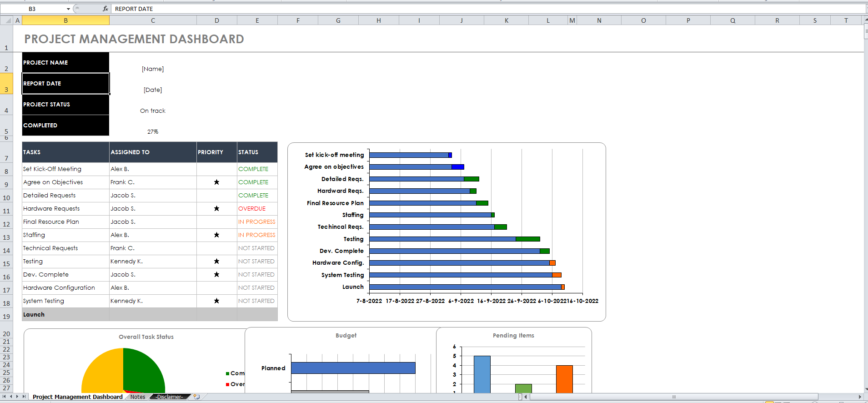Select the Project Management Dashboard sheet tab
Viewport: 868px width, 403px height.
77,397
